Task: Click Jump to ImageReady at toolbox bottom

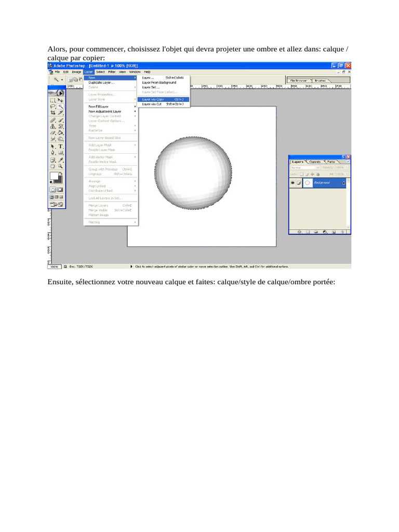Action: click(57, 204)
